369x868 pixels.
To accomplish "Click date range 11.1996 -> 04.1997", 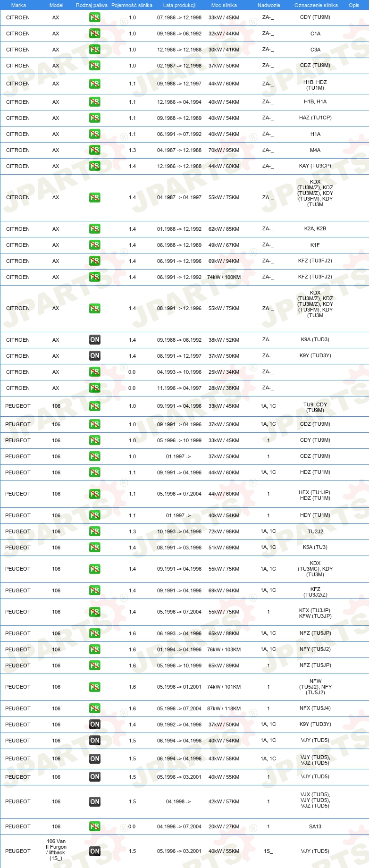I will (x=179, y=388).
